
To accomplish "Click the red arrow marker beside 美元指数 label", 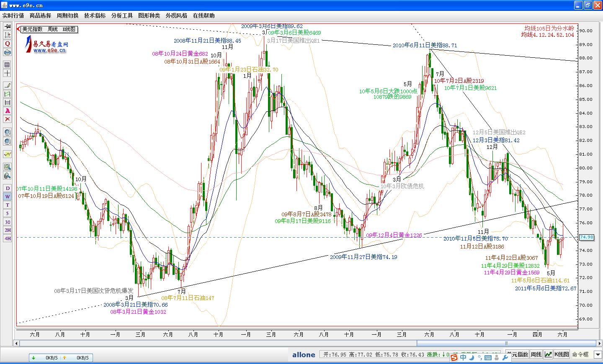I will tap(19, 29).
